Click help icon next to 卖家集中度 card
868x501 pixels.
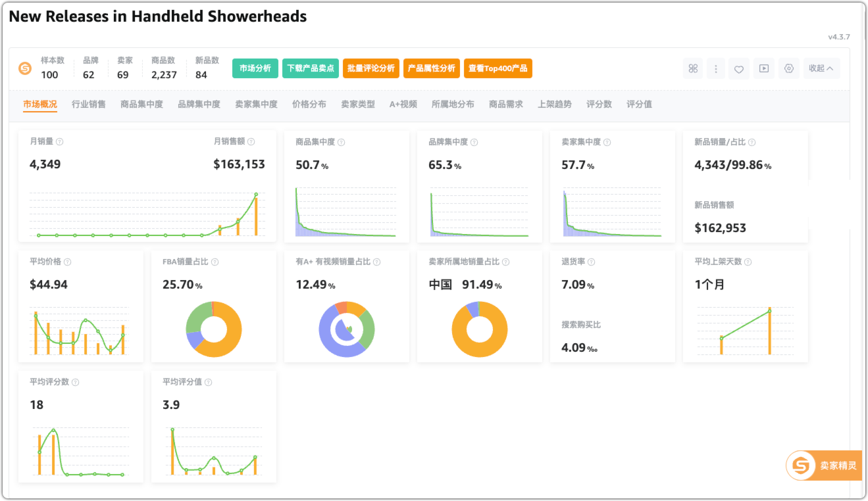[x=607, y=142]
